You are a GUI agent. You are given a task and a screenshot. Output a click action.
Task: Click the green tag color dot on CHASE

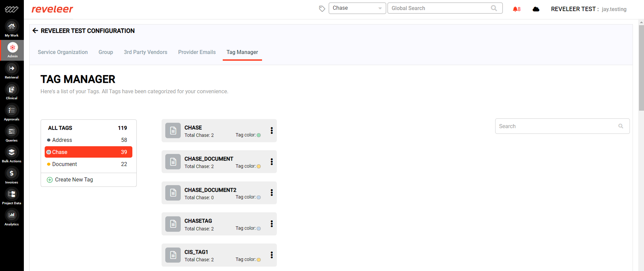[x=259, y=135]
